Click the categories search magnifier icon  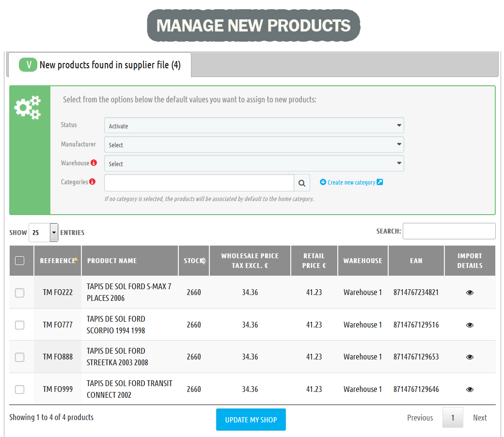click(x=301, y=183)
